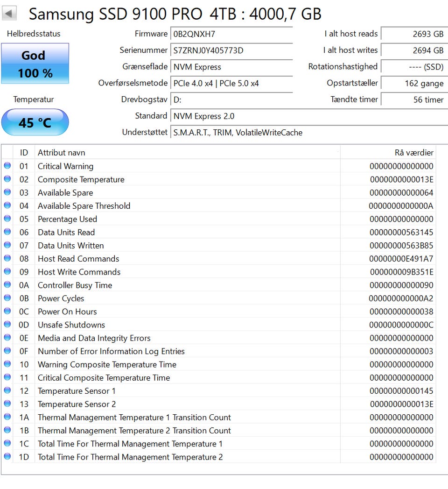Select Total Time For Thermal Management Temperature 2
448x489 pixels.
(x=130, y=457)
